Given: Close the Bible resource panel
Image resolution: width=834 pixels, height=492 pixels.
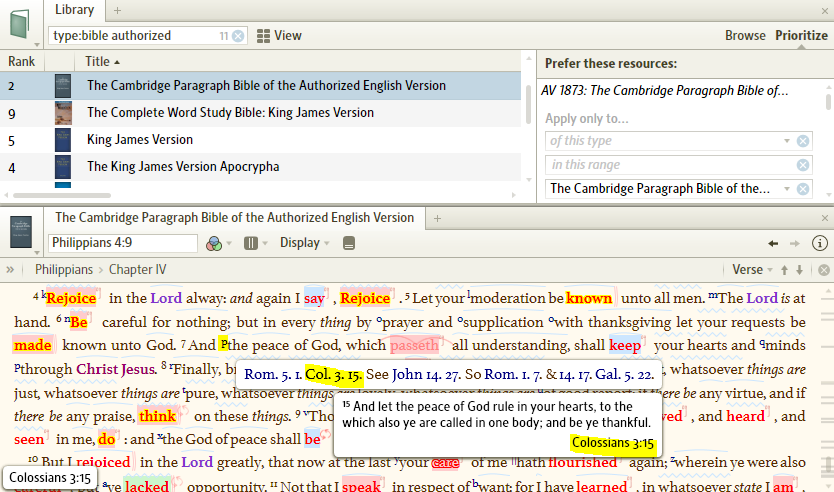Looking at the screenshot, I should pos(825,218).
